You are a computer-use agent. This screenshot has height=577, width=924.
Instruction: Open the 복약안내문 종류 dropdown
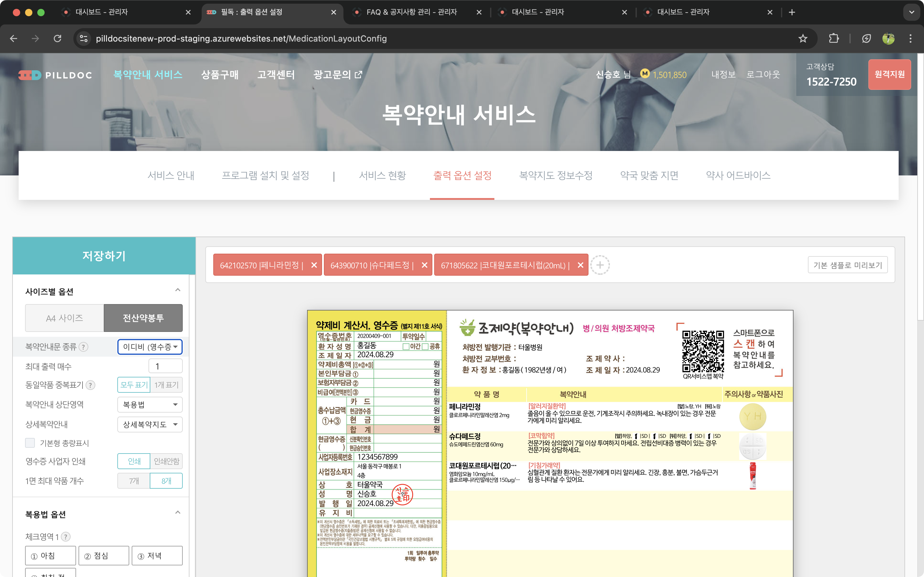[x=150, y=347]
